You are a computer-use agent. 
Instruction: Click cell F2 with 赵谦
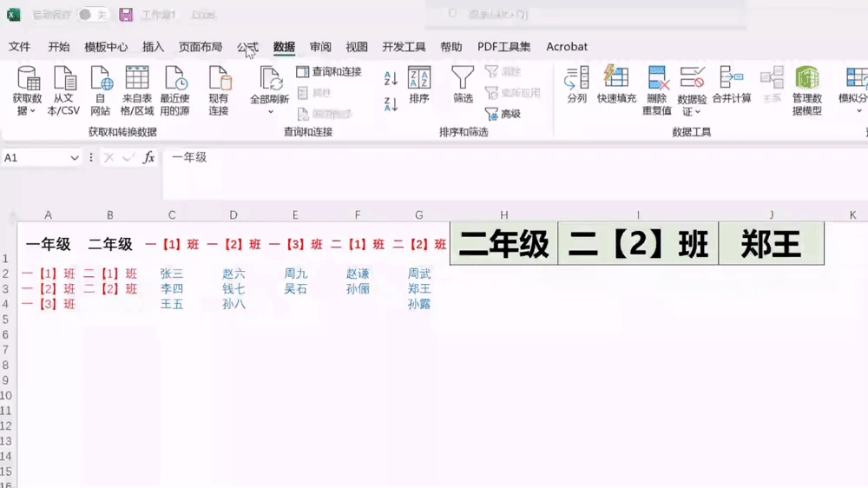358,274
